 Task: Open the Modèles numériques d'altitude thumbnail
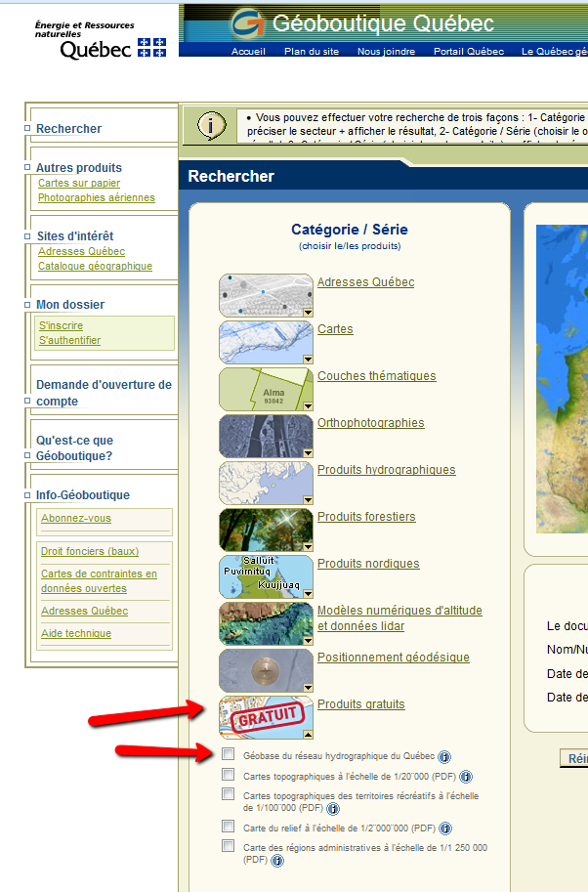[x=266, y=623]
